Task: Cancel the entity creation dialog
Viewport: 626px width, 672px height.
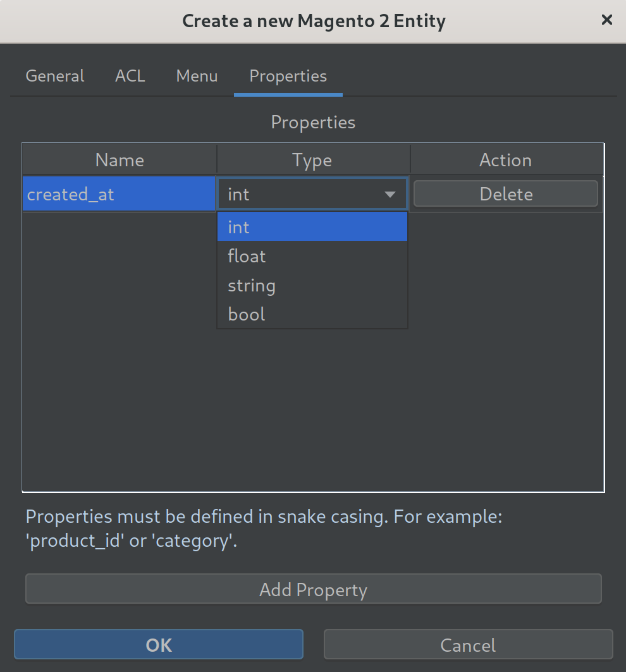Action: 468,645
